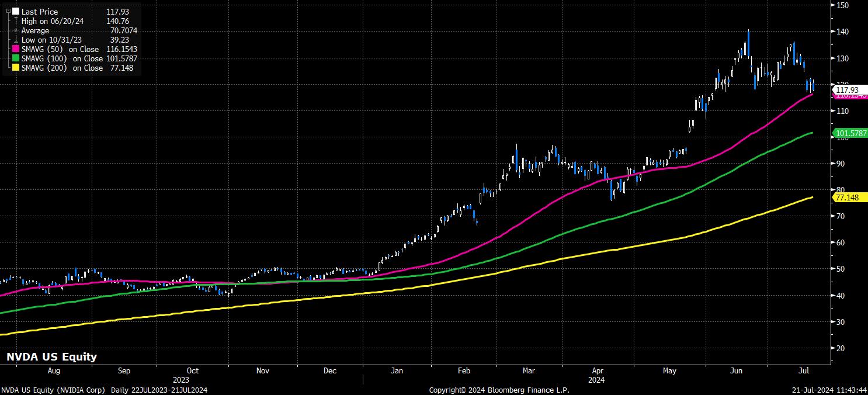Click the Nov label on the date axis

tap(263, 370)
